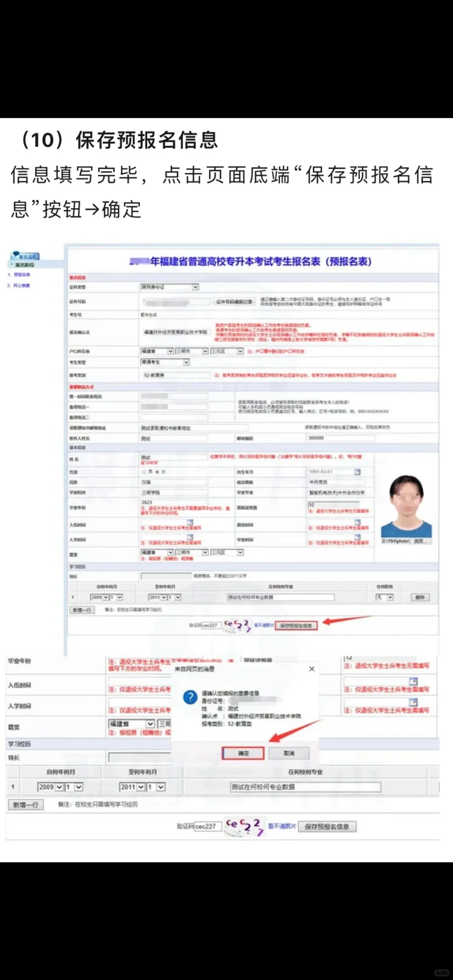Click calendar icon in 毕业时间 field upper form
Image resolution: width=453 pixels, height=980 pixels.
click(x=357, y=537)
